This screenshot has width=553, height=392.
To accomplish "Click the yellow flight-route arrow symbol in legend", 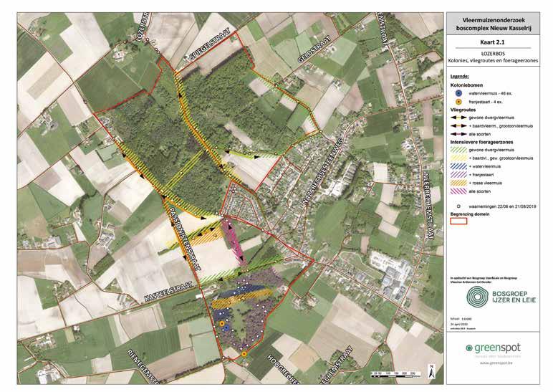I will pos(458,118).
